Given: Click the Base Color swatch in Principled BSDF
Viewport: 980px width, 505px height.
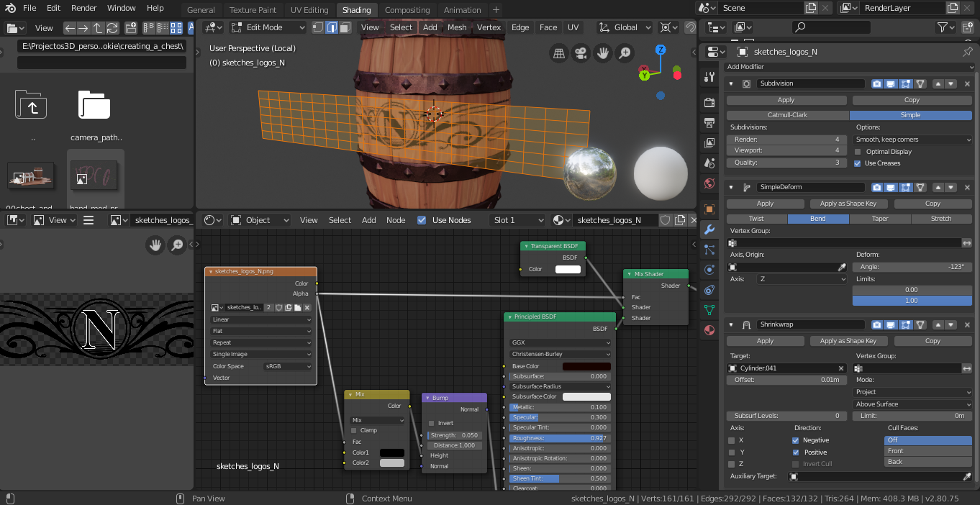Looking at the screenshot, I should [x=586, y=366].
